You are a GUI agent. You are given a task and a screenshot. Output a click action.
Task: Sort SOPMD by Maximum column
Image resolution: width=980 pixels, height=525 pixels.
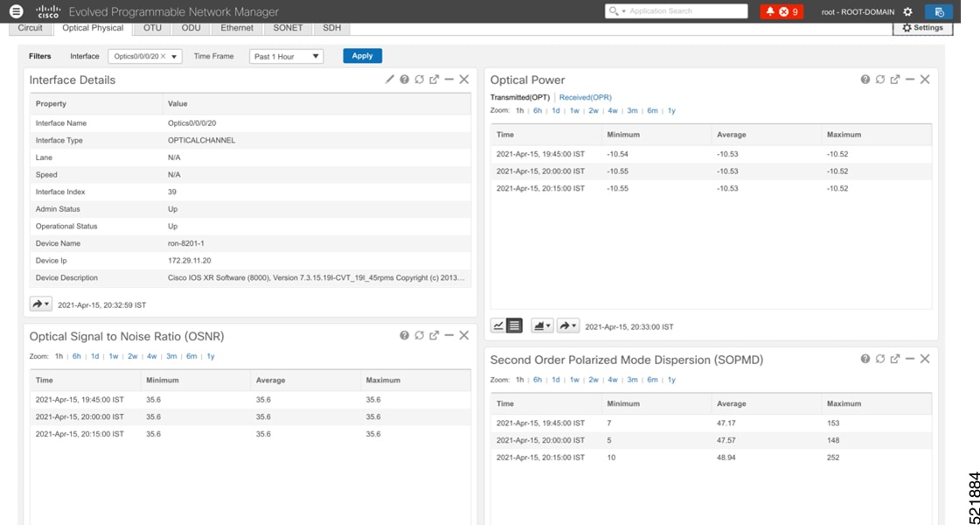click(x=876, y=403)
